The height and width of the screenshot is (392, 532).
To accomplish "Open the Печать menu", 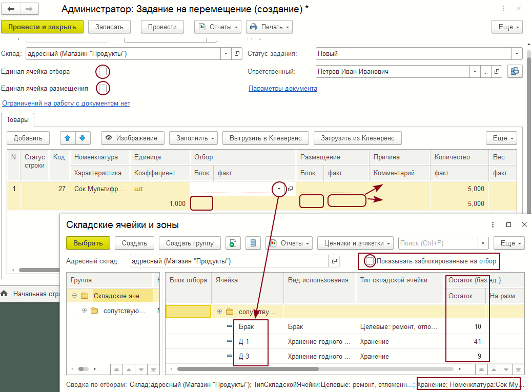I will point(269,27).
